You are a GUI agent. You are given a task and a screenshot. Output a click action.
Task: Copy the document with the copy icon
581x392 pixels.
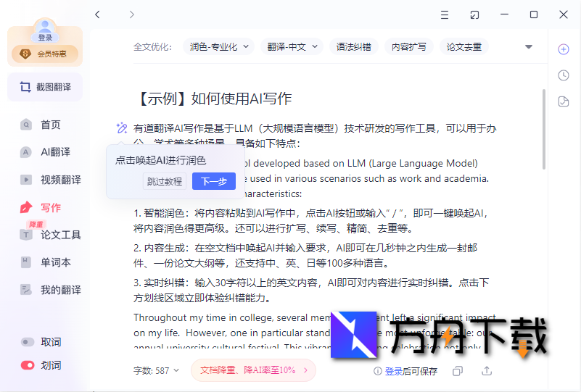click(x=458, y=371)
